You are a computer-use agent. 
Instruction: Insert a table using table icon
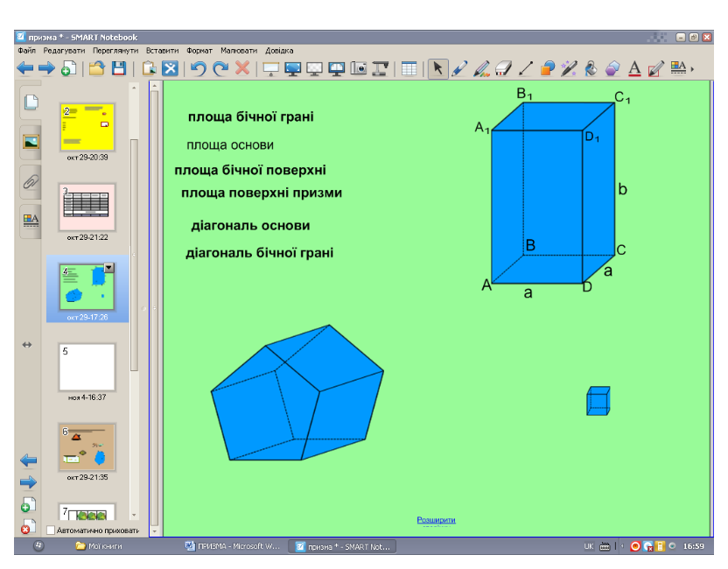409,68
